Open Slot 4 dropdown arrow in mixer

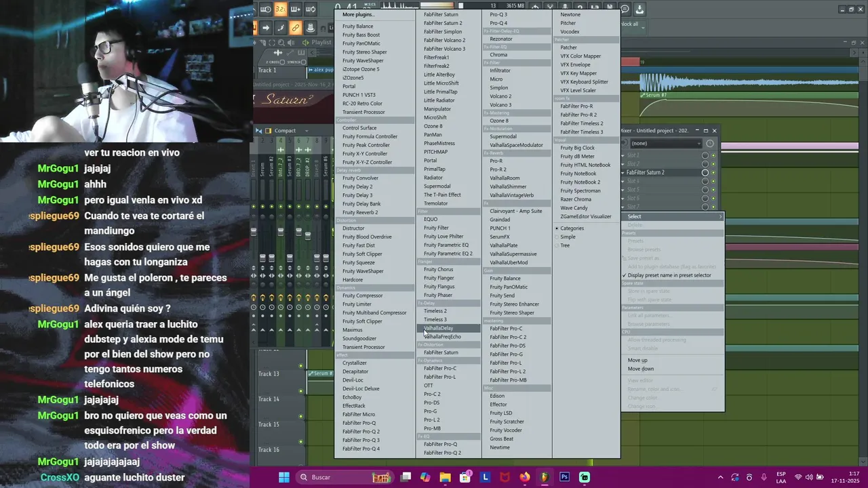[x=623, y=181]
